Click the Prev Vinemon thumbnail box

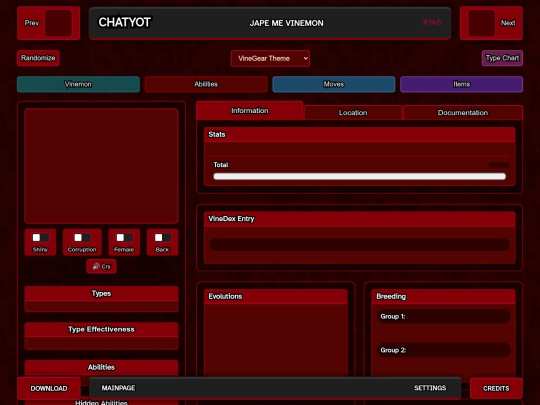point(58,23)
